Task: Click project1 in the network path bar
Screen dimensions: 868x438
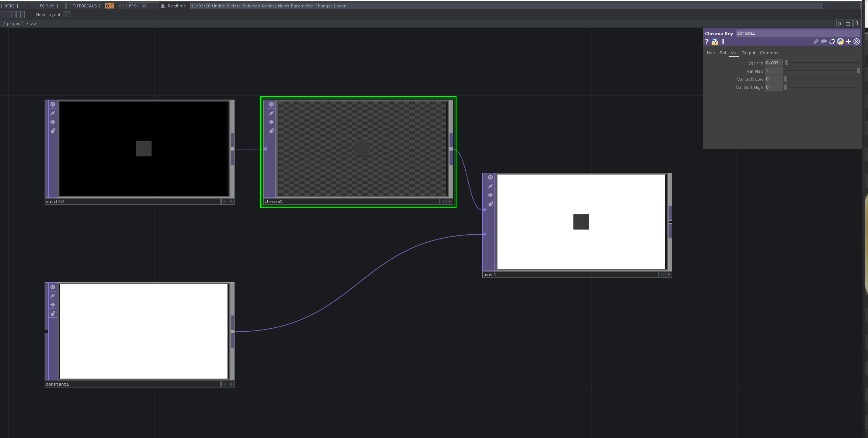Action: click(x=15, y=24)
